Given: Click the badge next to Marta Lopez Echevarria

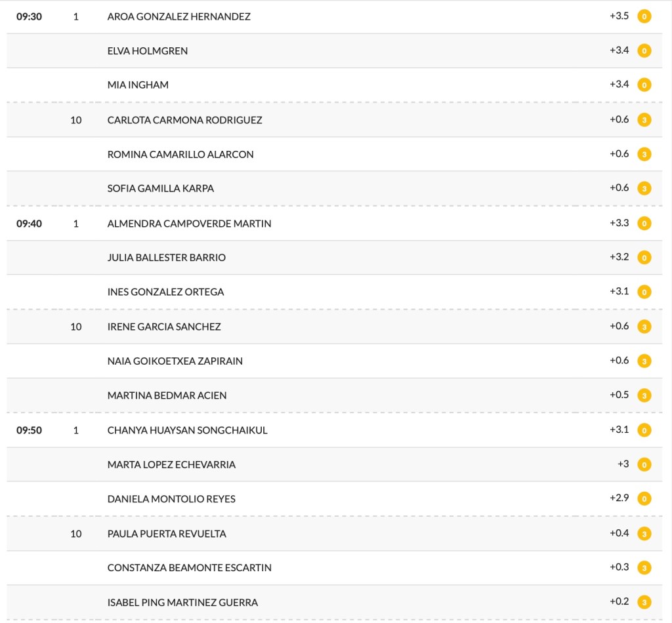Looking at the screenshot, I should click(x=644, y=464).
